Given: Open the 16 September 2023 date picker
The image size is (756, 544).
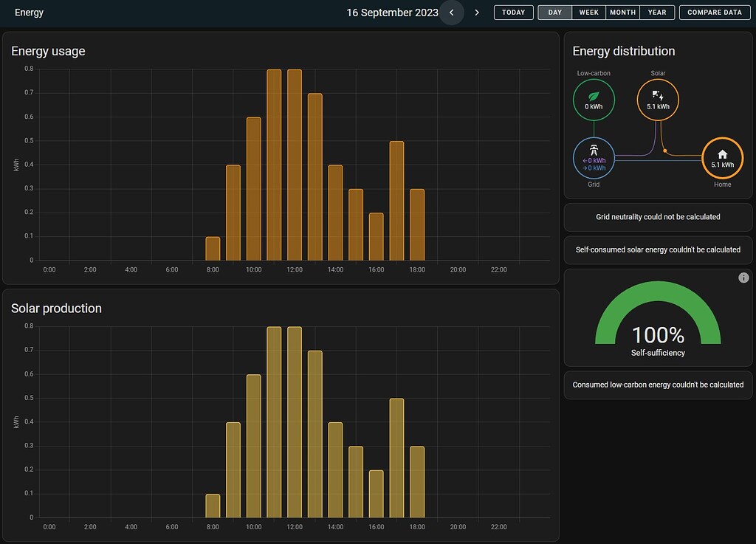Looking at the screenshot, I should 392,13.
